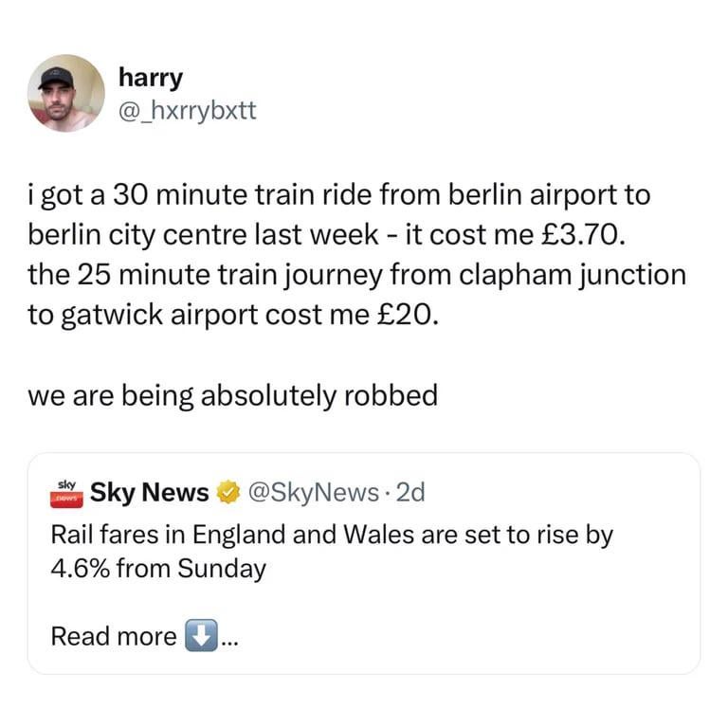This screenshot has height=728, width=728.
Task: Select "we are being absolutely robbed" line
Action: tap(233, 394)
